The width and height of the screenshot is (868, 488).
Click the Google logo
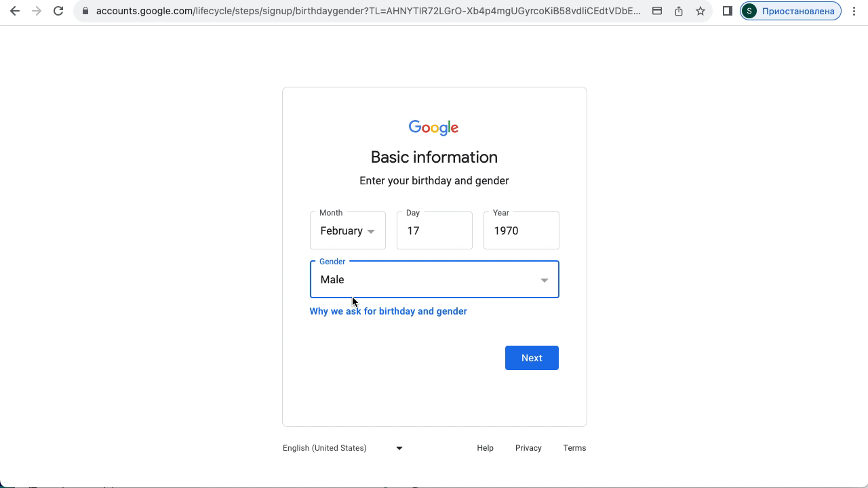[x=434, y=127]
